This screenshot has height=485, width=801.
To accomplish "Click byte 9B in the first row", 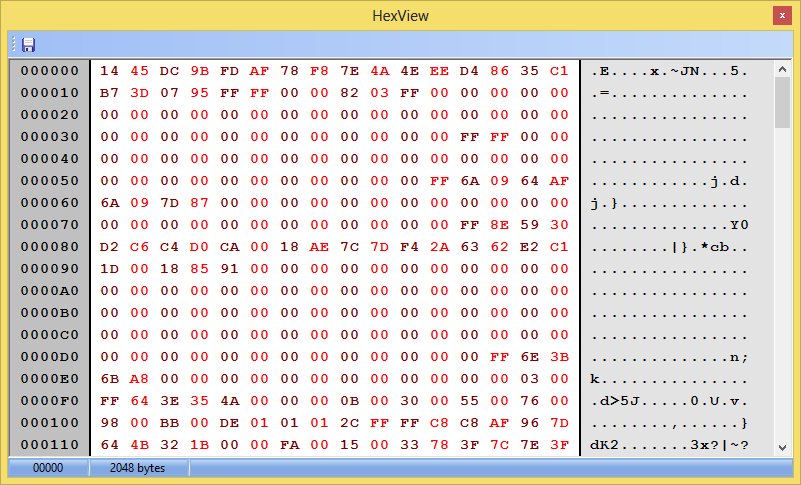I will (x=199, y=71).
